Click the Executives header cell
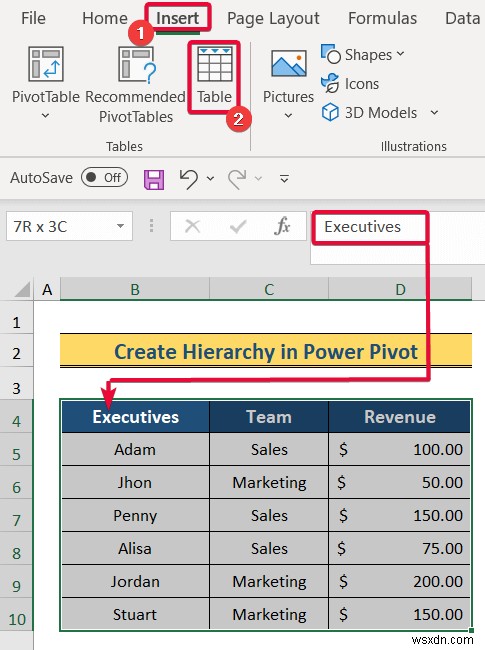The width and height of the screenshot is (485, 650). 136,417
